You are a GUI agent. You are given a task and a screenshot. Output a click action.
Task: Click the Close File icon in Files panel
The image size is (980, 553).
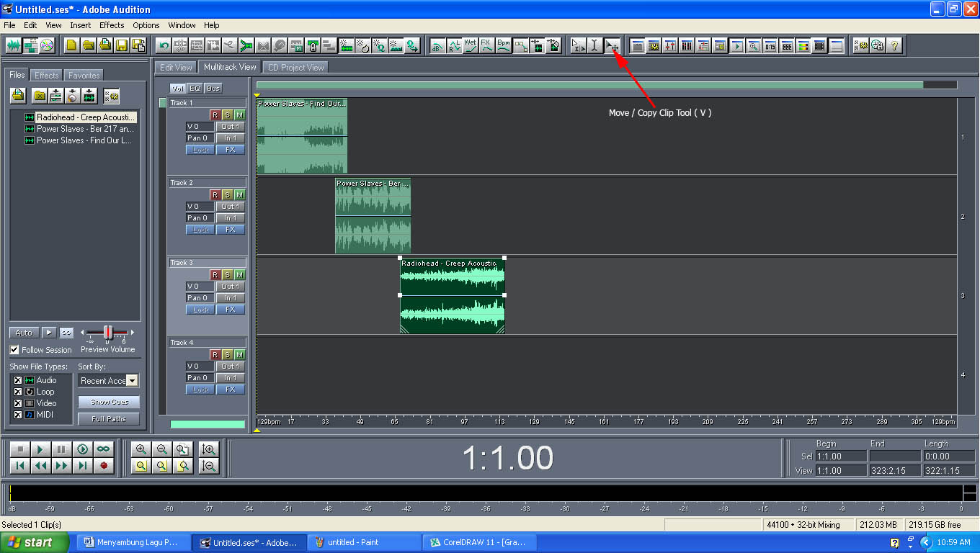click(40, 95)
